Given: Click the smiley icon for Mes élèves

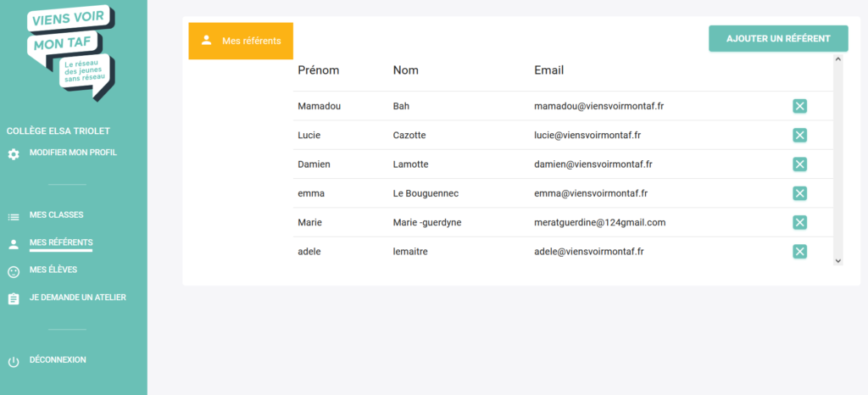Looking at the screenshot, I should point(14,271).
